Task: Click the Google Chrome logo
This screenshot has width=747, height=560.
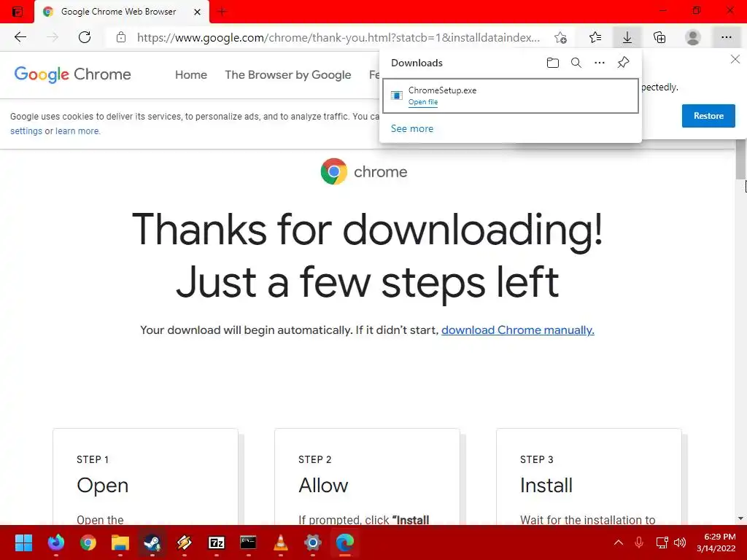Action: coord(72,74)
